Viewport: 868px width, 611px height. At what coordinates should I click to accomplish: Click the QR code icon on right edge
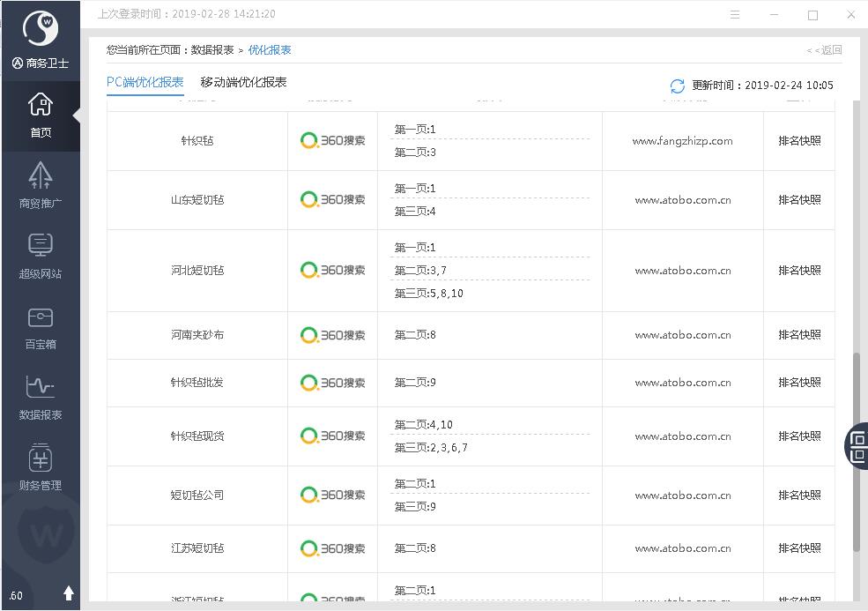(857, 445)
